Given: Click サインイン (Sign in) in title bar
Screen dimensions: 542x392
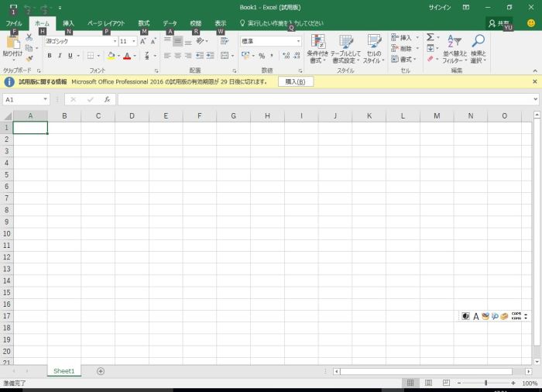Looking at the screenshot, I should [439, 7].
